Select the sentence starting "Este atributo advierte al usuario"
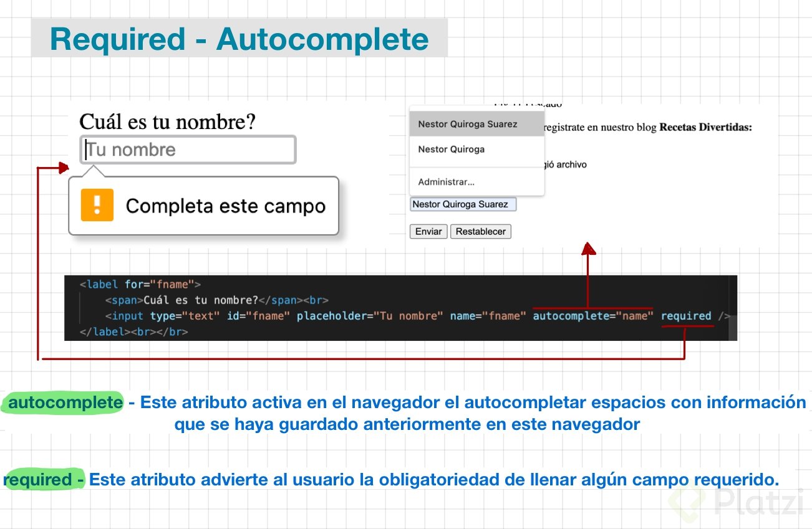The image size is (812, 529). (434, 480)
